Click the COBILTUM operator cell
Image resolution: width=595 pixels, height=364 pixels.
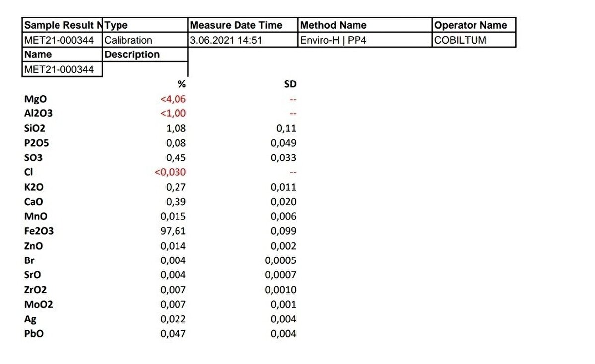click(474, 40)
